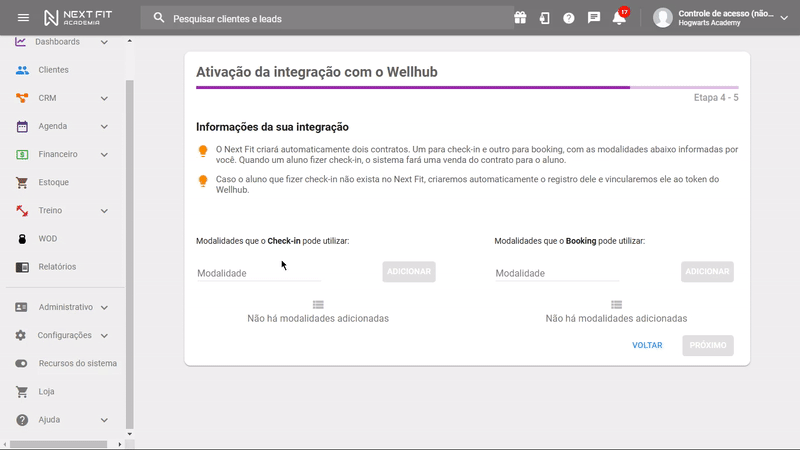Viewport: 800px width, 450px height.
Task: Expand the Ajuda submenu chevron
Action: click(104, 420)
